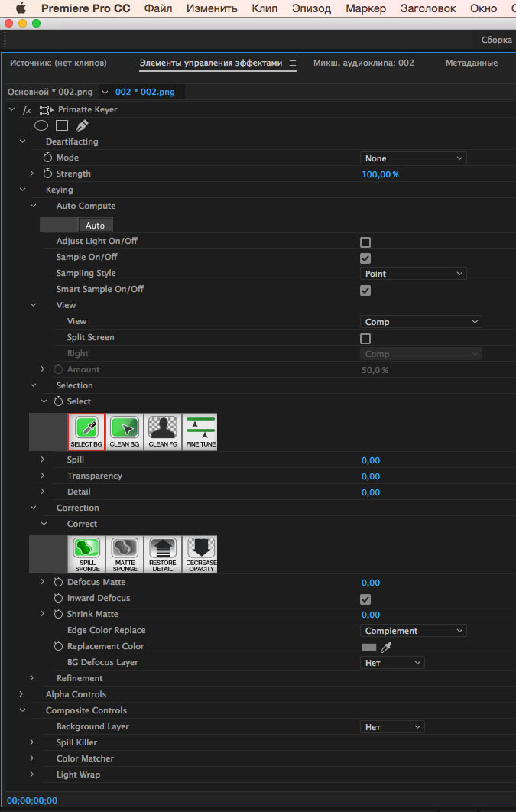Open the Effect Controls panel menu icon
This screenshot has height=812, width=516.
click(x=293, y=63)
